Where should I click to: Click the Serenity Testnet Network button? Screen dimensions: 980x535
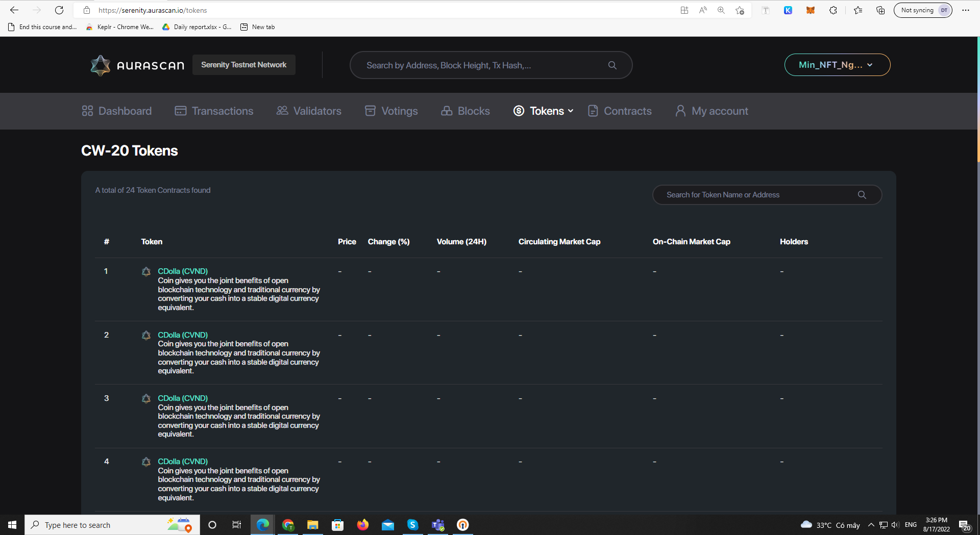[244, 65]
